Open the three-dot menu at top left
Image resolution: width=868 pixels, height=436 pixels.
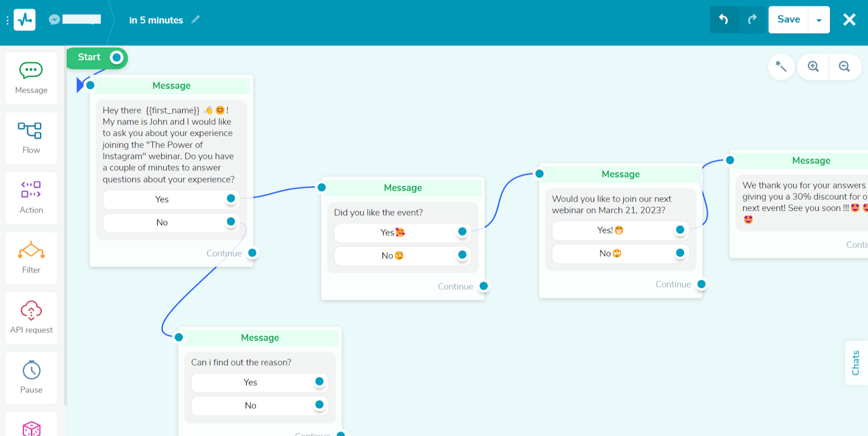[x=8, y=20]
